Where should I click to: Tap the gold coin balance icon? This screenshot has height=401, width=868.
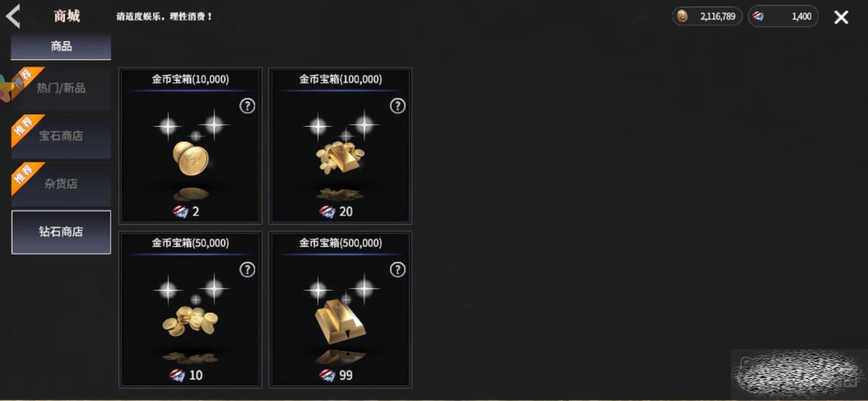(682, 16)
